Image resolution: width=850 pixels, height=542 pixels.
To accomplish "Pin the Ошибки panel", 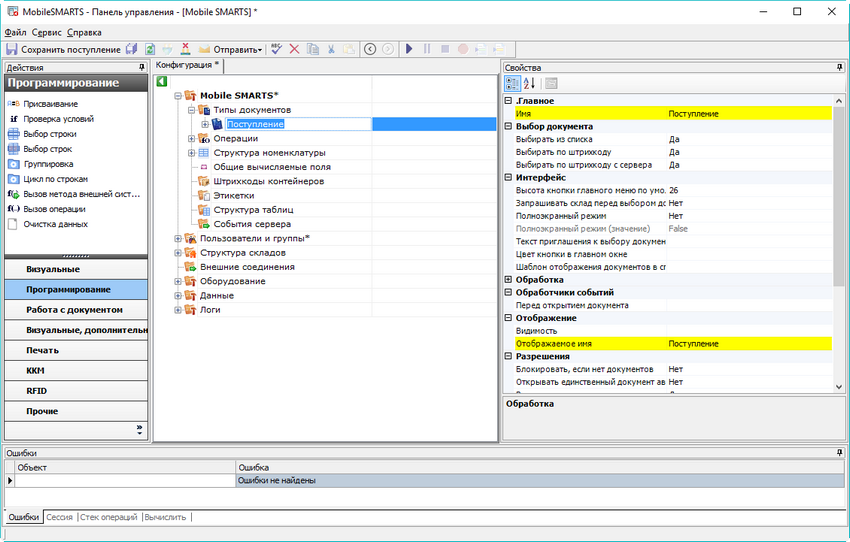I will [839, 453].
